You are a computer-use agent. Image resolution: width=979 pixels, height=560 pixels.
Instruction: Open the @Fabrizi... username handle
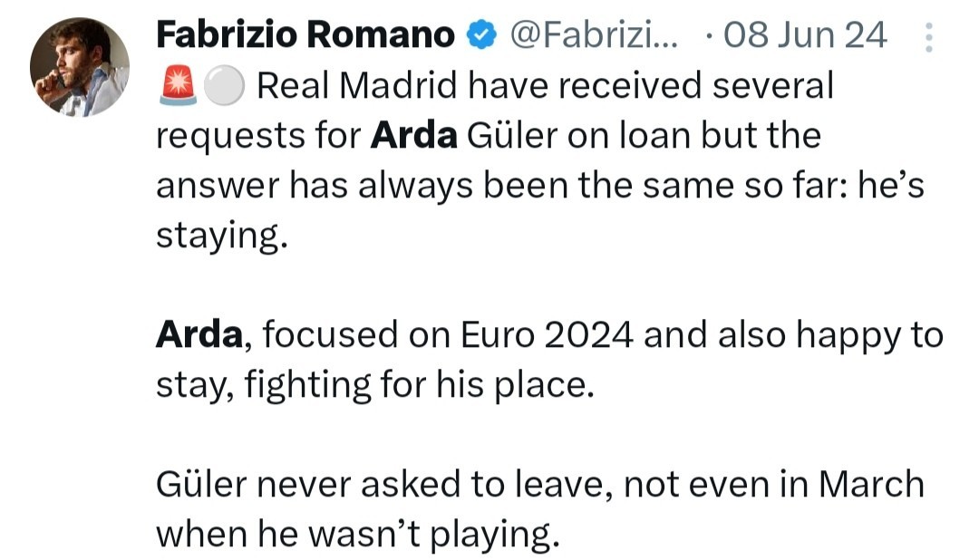point(593,35)
